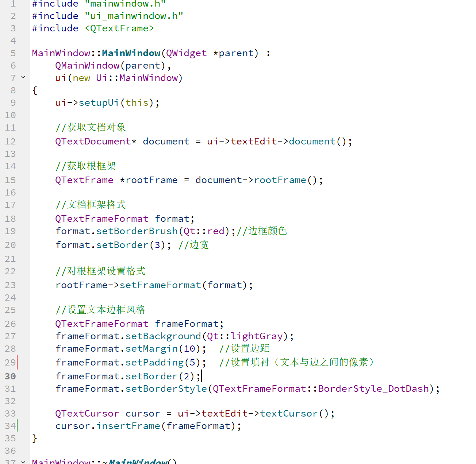Viewport: 476px width, 464px height.
Task: Click the insertFrame method name
Action: (128, 426)
